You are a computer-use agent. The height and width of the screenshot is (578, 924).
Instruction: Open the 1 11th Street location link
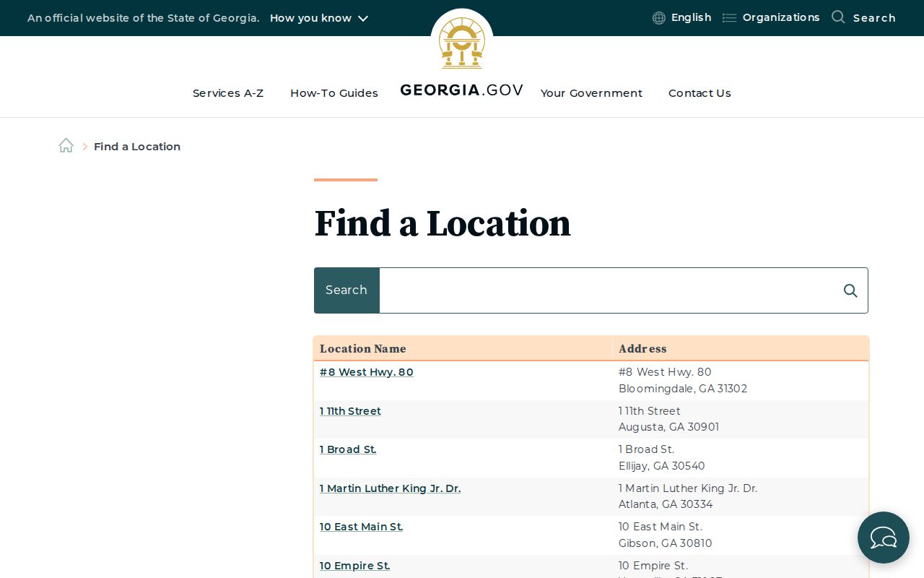(x=350, y=411)
